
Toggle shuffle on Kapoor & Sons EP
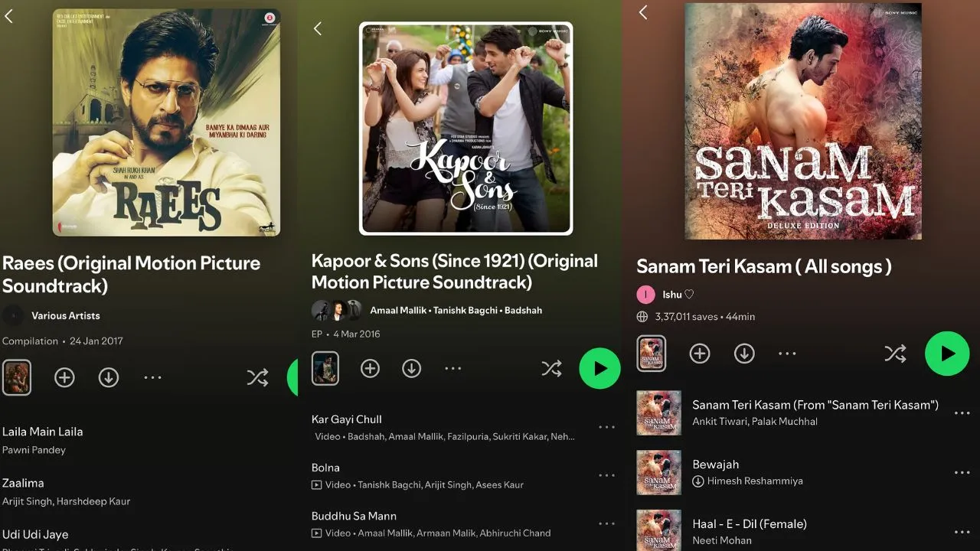point(551,369)
